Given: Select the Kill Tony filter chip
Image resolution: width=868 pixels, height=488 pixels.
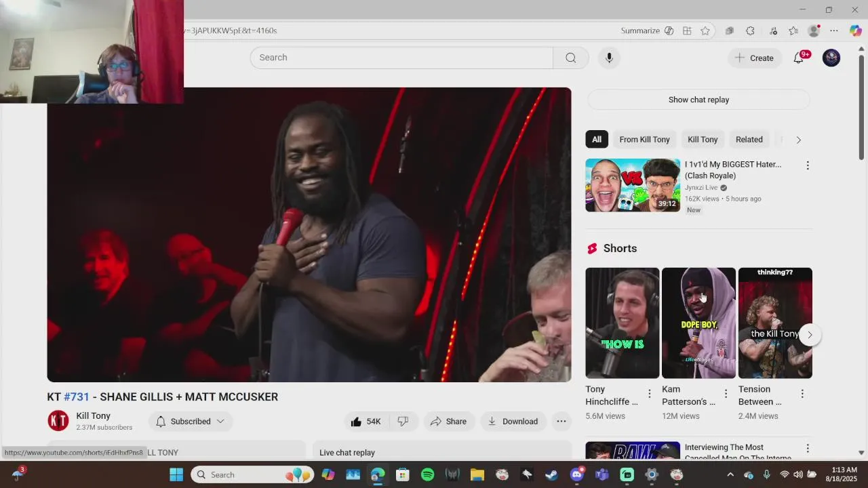Looking at the screenshot, I should pos(703,140).
